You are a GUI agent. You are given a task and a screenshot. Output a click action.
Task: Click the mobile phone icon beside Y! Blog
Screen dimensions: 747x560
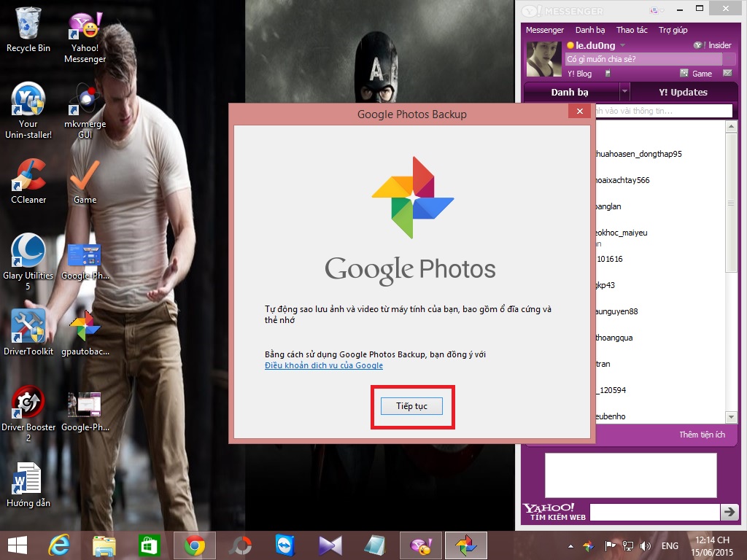pos(607,74)
